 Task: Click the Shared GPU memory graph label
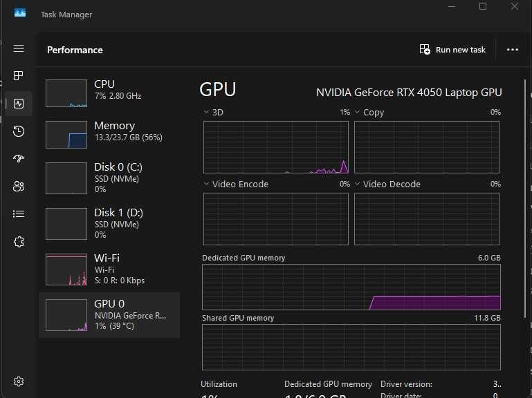click(238, 318)
